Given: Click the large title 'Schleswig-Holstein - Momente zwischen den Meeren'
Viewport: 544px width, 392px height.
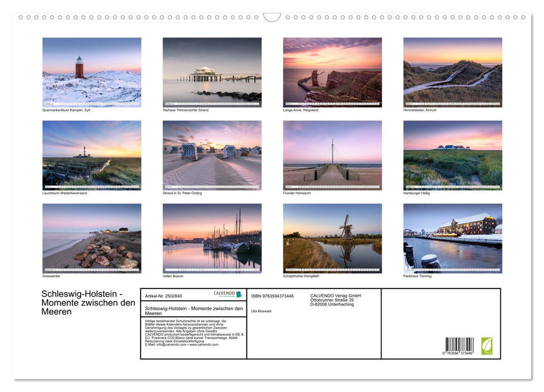Looking at the screenshot, I should click(88, 302).
